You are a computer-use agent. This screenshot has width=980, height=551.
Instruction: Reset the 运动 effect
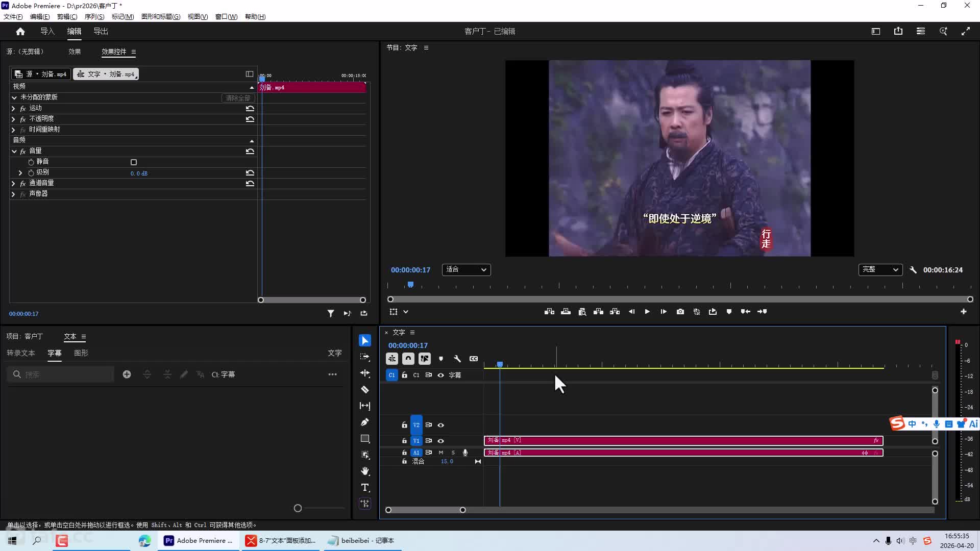tap(250, 108)
